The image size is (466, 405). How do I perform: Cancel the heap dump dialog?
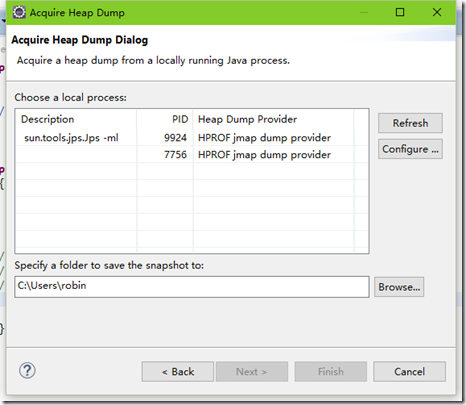click(x=409, y=372)
